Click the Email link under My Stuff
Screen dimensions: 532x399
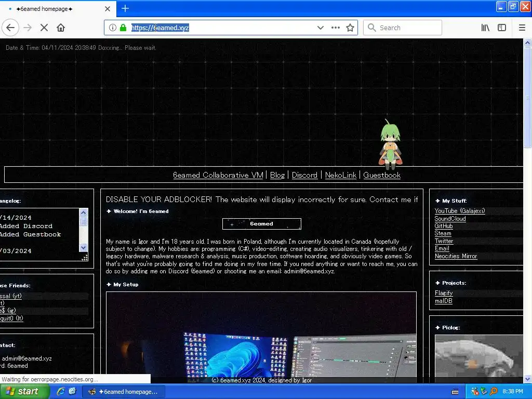(442, 248)
